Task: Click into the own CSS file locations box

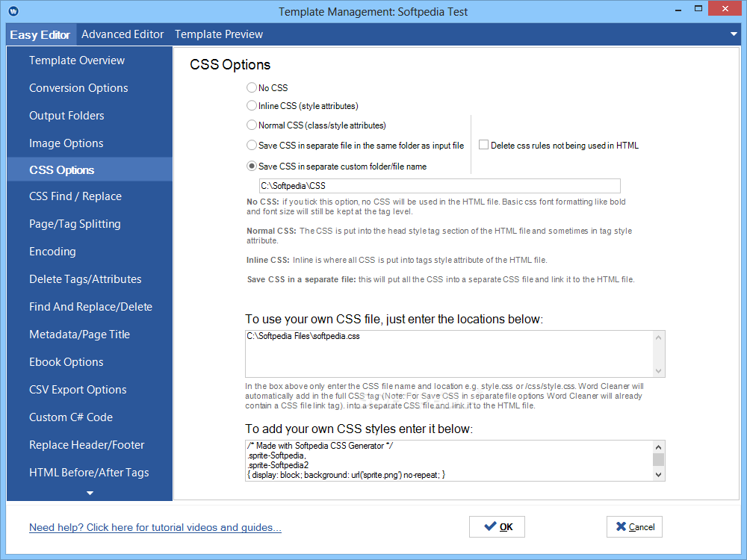Action: [x=448, y=354]
